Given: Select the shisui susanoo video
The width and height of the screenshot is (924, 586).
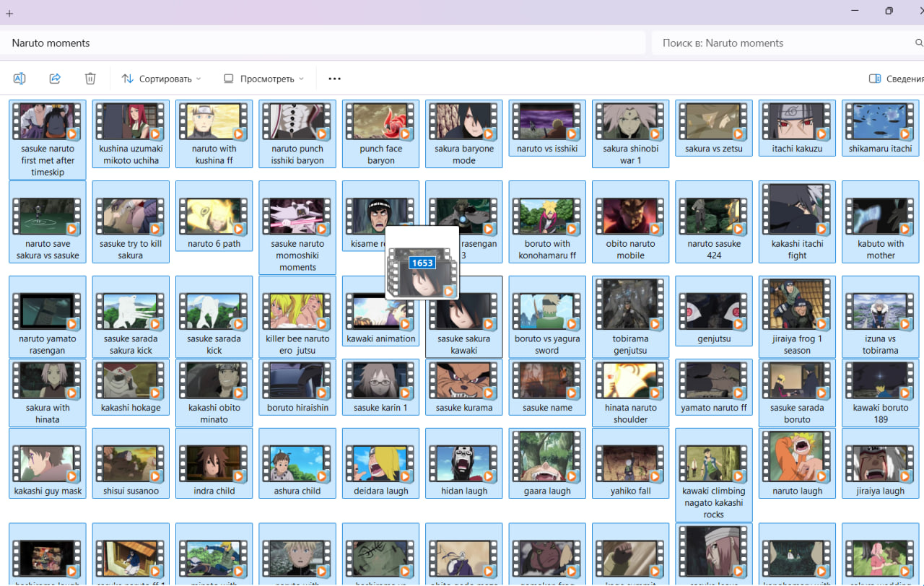Looking at the screenshot, I should tap(131, 463).
